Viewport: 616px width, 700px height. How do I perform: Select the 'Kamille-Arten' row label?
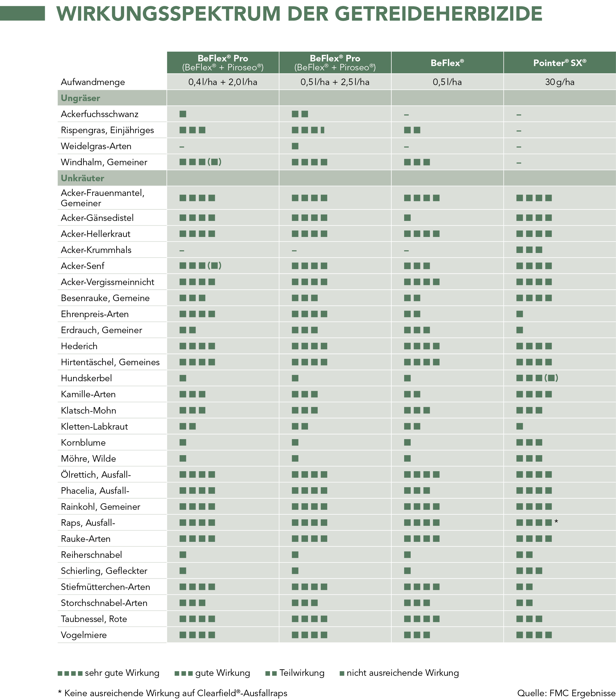point(88,394)
